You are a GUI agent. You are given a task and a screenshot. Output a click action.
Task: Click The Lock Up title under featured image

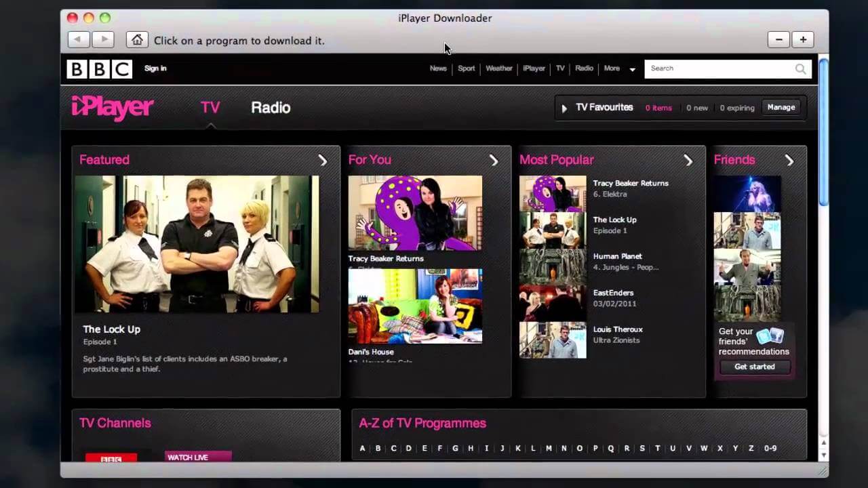pos(112,329)
